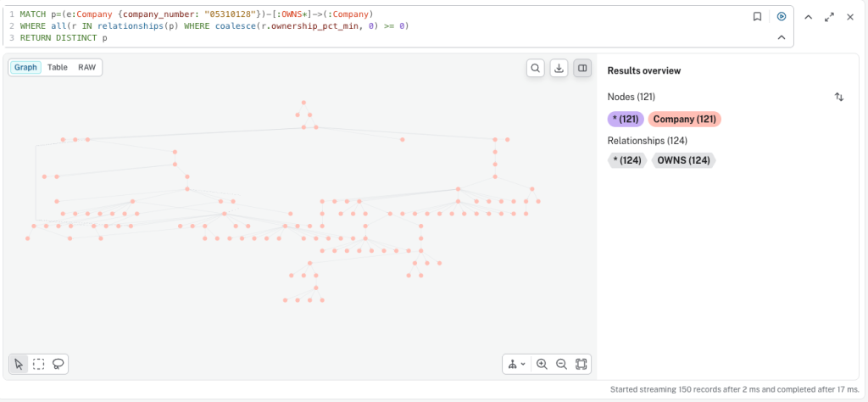868x402 pixels.
Task: Search the graph with magnifier icon
Action: pos(535,69)
